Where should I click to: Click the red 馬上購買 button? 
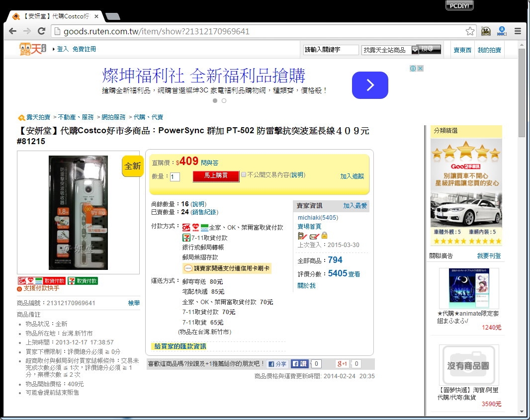click(216, 176)
